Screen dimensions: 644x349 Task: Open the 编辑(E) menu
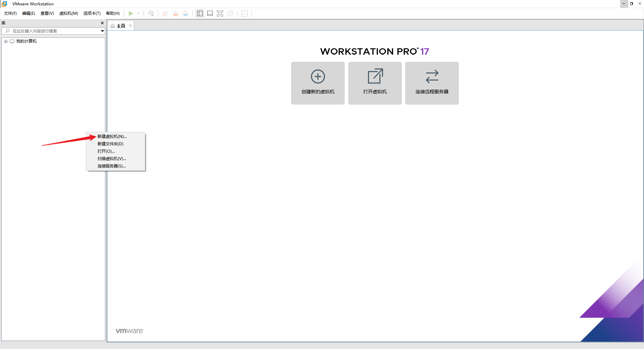29,13
